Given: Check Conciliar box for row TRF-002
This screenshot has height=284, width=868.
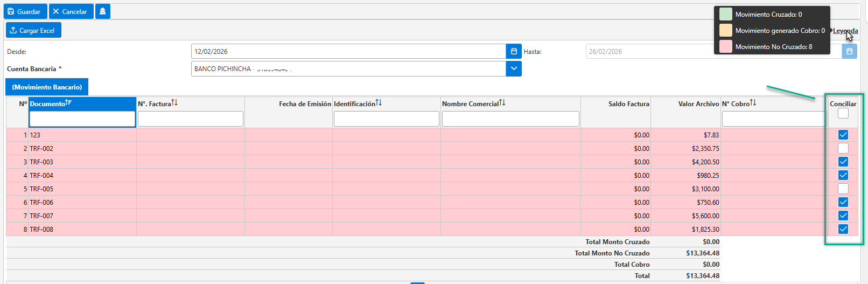Looking at the screenshot, I should pos(843,148).
